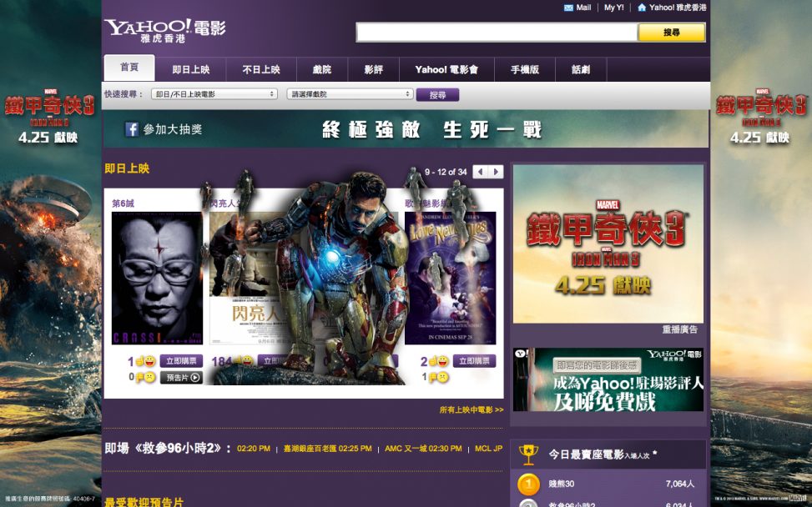Open the Yahoo! 電影會 tab

pyautogui.click(x=446, y=69)
